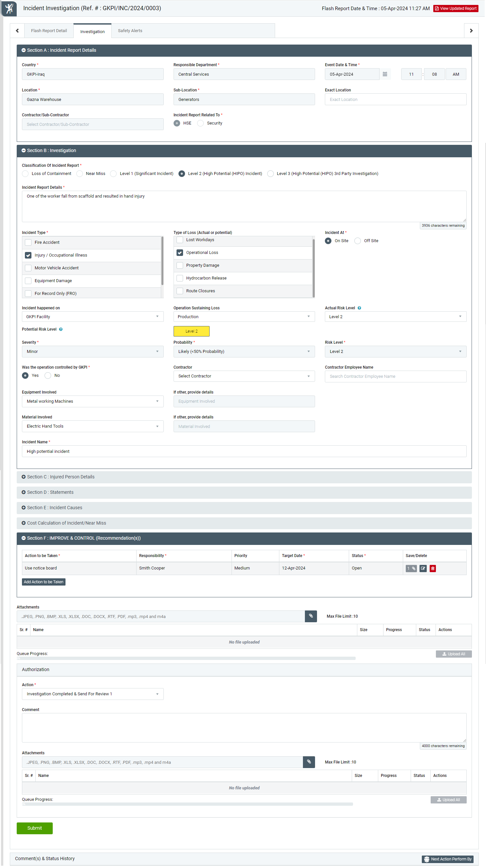The image size is (486, 868).
Task: Click the right arrow tab navigation icon
Action: [471, 31]
